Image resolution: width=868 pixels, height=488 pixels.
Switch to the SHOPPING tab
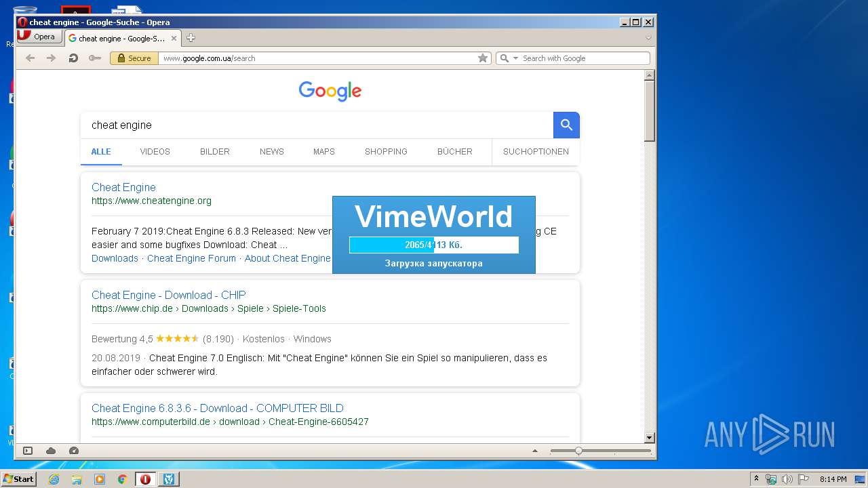point(386,152)
